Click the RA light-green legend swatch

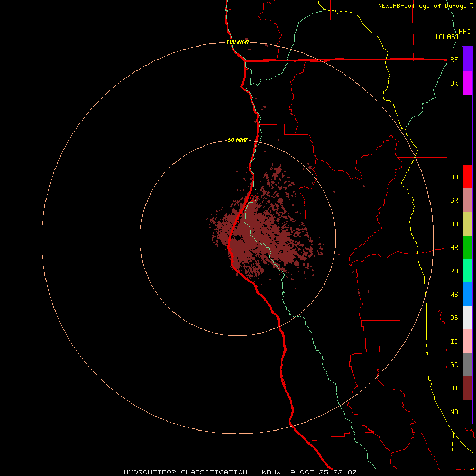[467, 271]
